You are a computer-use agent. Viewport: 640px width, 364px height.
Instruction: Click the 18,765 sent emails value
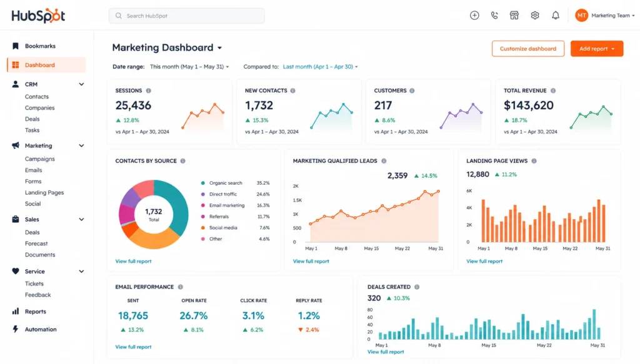133,315
